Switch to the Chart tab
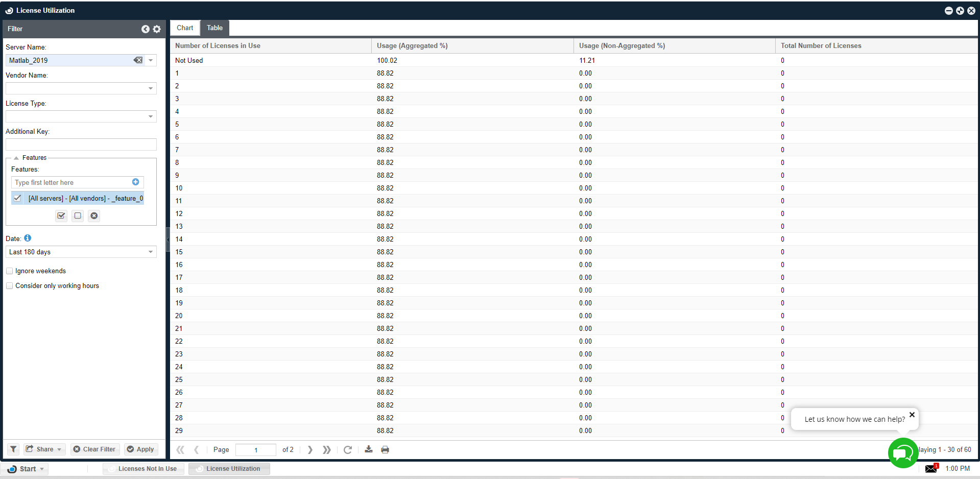The height and width of the screenshot is (479, 980). [185, 28]
